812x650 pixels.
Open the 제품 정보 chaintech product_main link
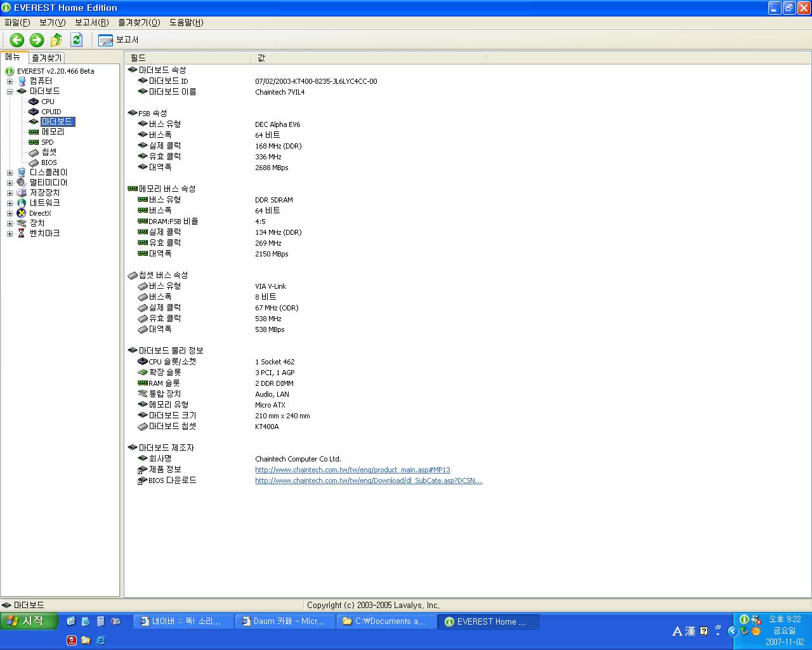(x=353, y=470)
